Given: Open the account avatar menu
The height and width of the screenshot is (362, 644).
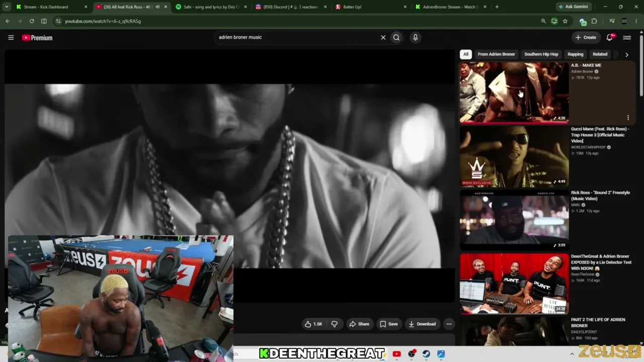Looking at the screenshot, I should [x=627, y=37].
